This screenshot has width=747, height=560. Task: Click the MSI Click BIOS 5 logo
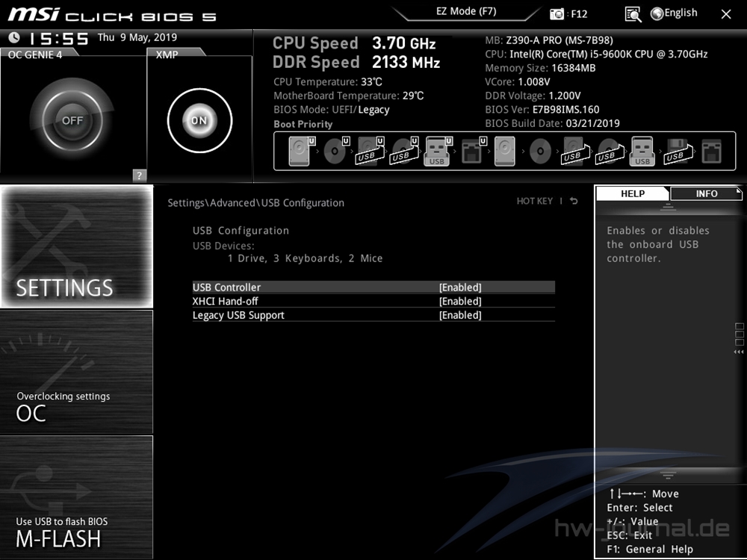click(x=112, y=15)
